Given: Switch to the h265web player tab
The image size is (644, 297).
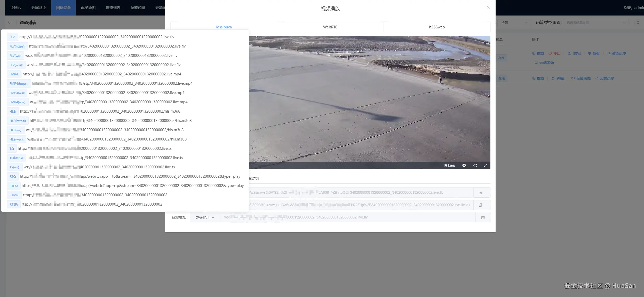Looking at the screenshot, I should point(437,27).
